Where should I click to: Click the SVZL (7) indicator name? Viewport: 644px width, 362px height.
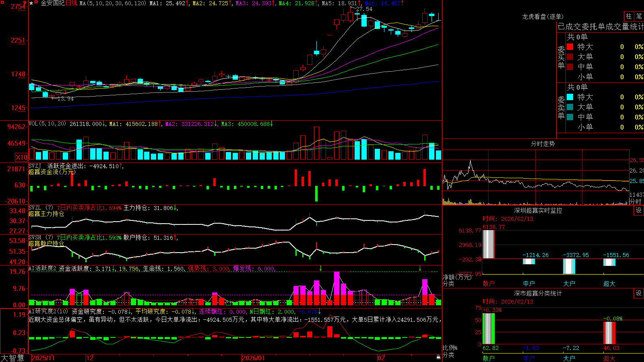click(x=41, y=208)
